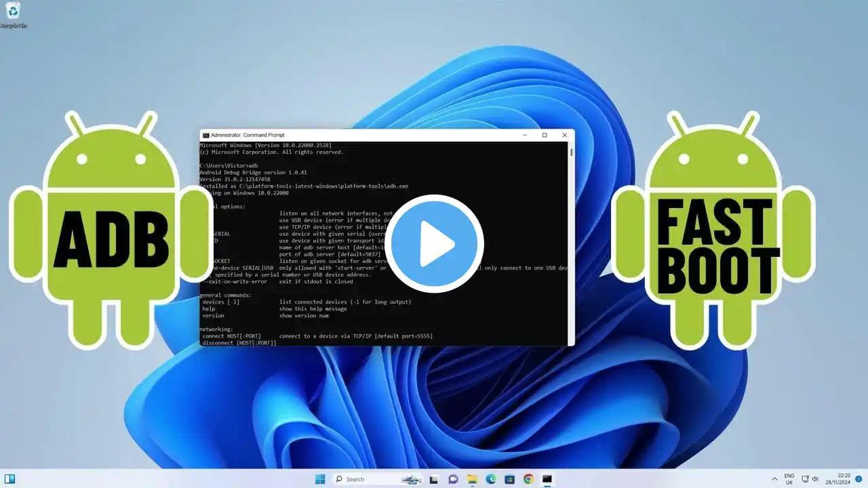Viewport: 868px width, 488px height.
Task: Open the Chat icon on the taskbar
Action: click(453, 479)
